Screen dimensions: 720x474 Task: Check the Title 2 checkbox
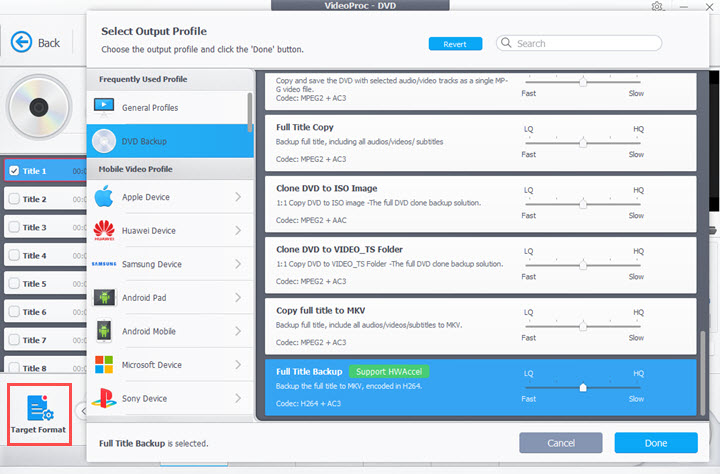(x=14, y=199)
